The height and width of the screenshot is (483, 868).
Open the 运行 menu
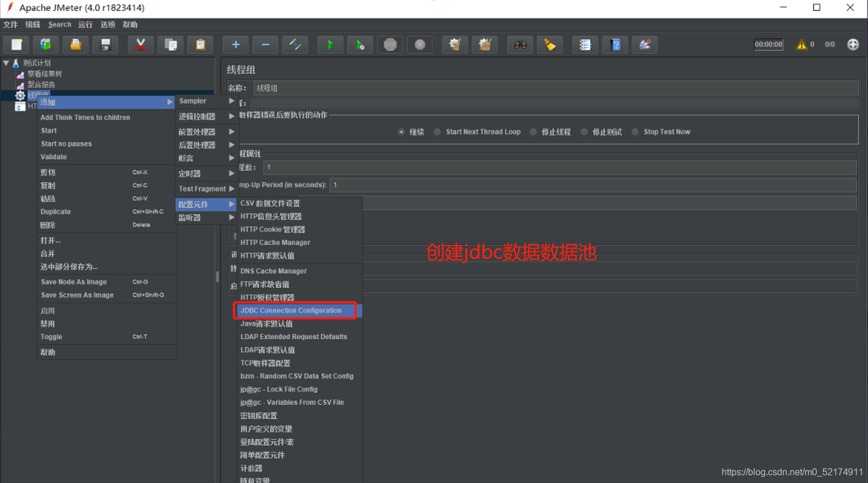click(x=85, y=25)
